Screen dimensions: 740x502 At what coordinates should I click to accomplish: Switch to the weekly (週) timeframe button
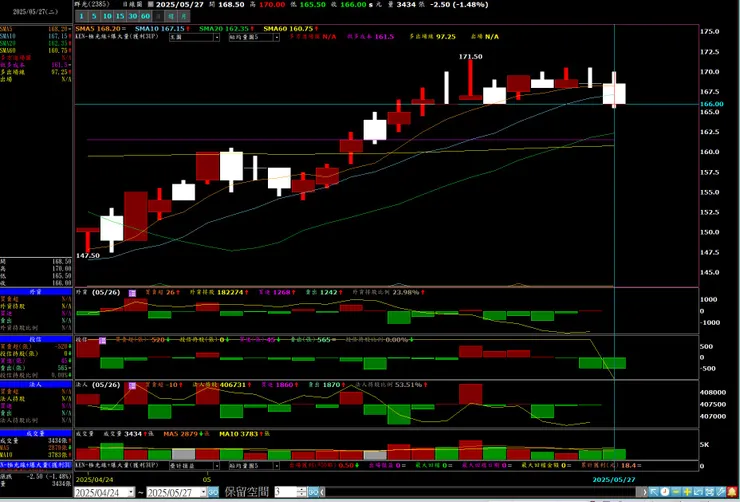pos(170,16)
